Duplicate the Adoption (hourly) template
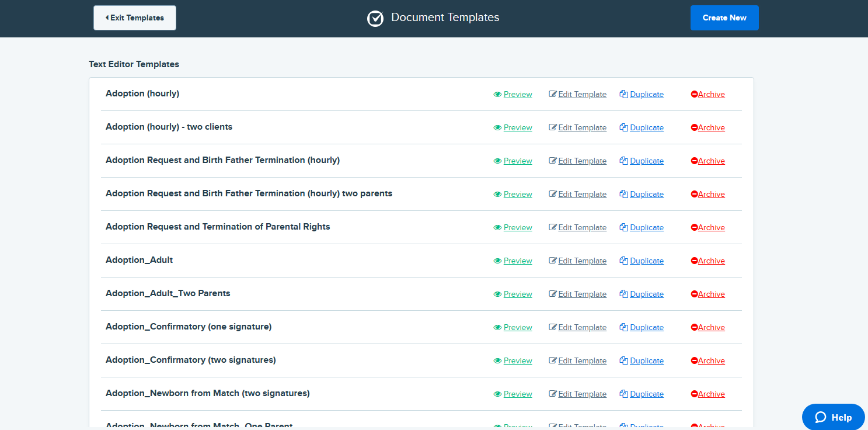The image size is (868, 430). (x=646, y=94)
